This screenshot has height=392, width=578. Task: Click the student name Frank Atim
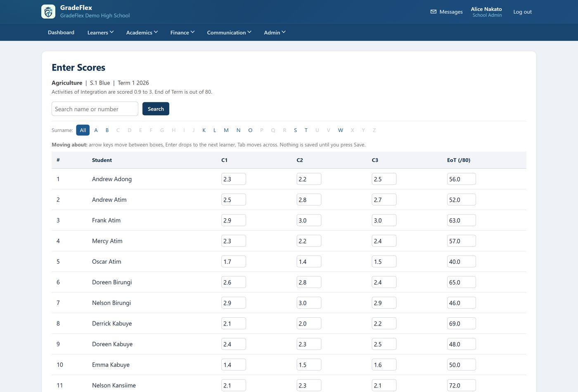106,220
